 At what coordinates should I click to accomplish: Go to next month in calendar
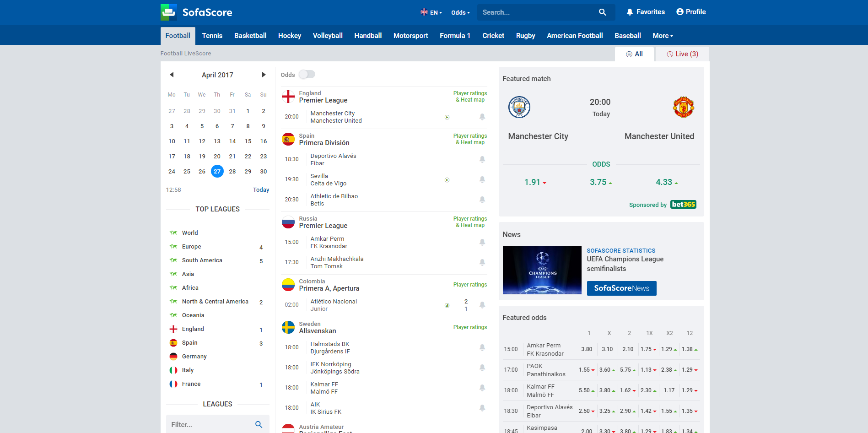(264, 75)
